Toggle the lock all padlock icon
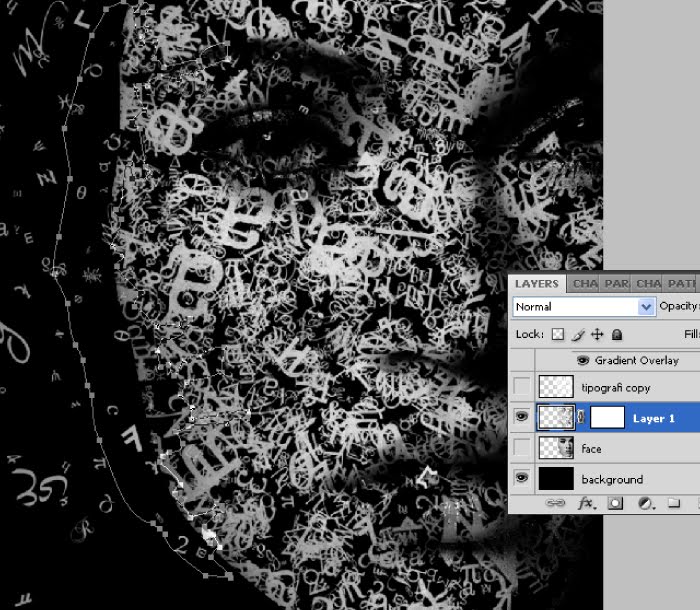700x610 pixels. click(617, 334)
